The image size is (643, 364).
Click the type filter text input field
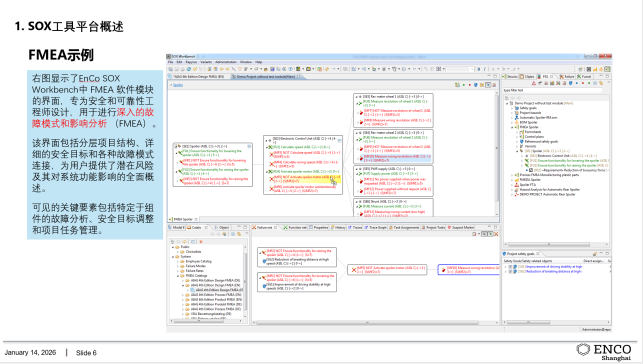click(x=552, y=90)
